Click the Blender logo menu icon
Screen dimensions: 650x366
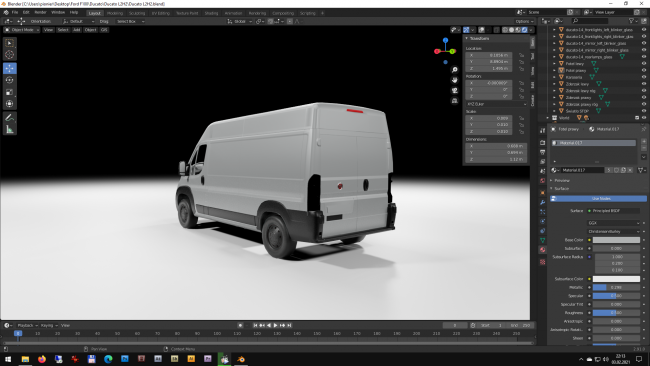click(6, 13)
